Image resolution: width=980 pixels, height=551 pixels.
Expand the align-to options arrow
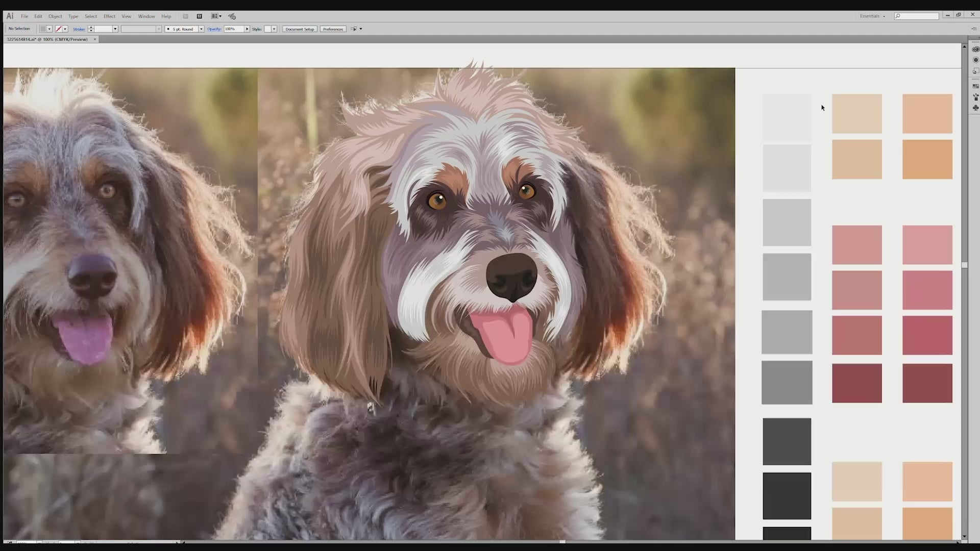coord(361,29)
